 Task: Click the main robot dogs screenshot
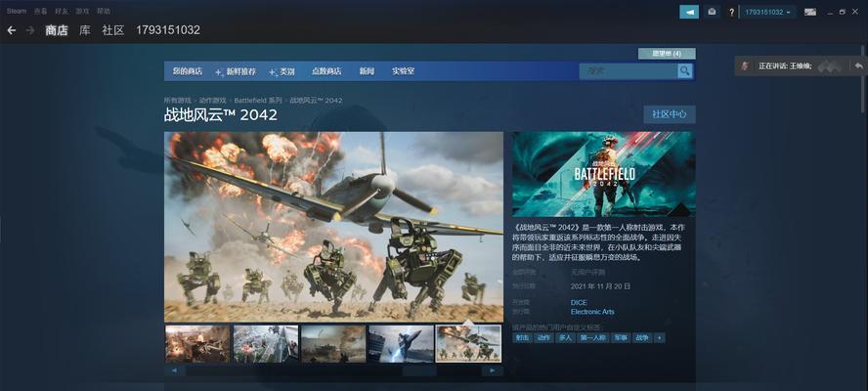(333, 227)
